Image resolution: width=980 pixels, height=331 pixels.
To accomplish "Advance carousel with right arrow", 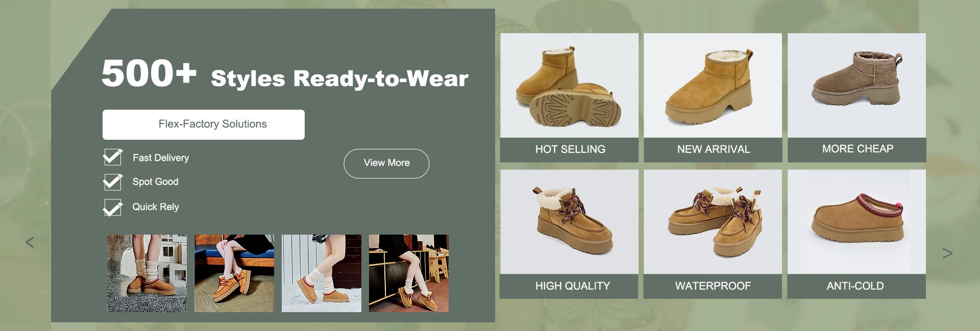I will point(947,253).
